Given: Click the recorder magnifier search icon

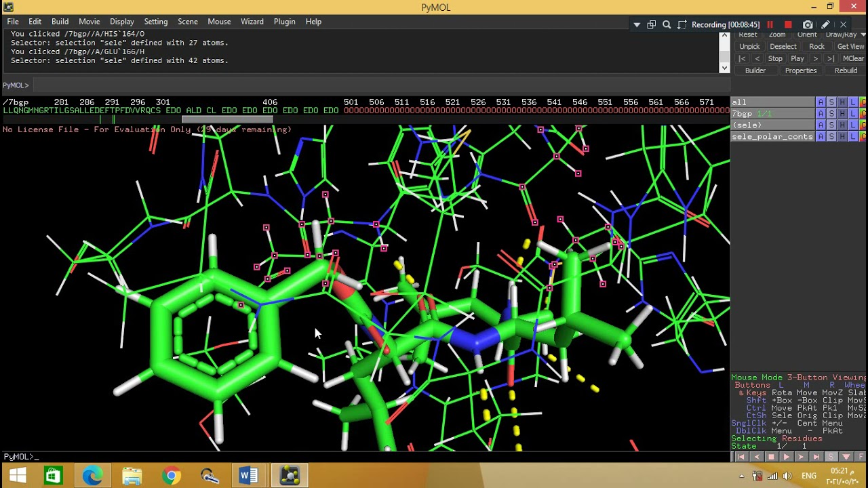Looking at the screenshot, I should [x=667, y=24].
